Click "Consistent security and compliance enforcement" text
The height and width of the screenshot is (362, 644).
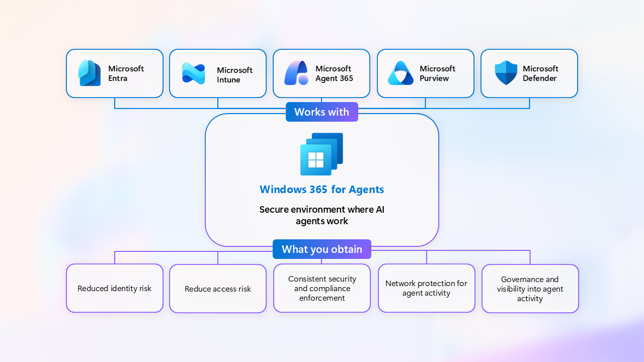322,289
